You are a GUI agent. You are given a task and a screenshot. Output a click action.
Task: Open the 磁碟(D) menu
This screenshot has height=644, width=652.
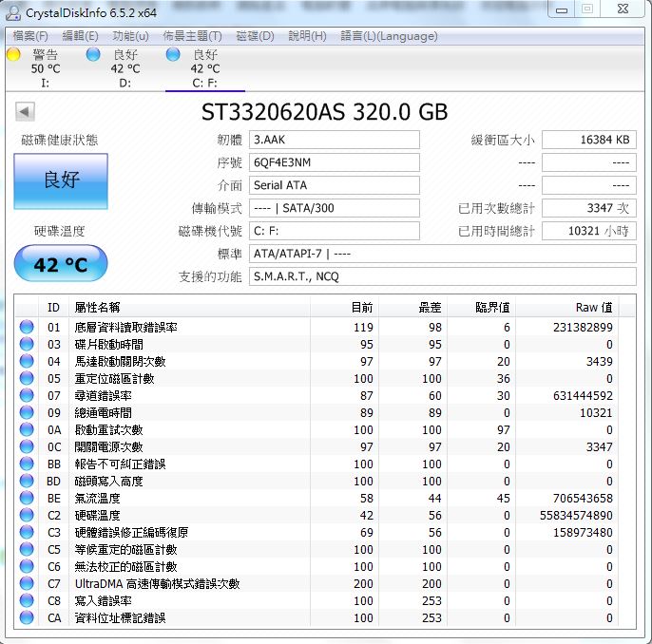(256, 36)
